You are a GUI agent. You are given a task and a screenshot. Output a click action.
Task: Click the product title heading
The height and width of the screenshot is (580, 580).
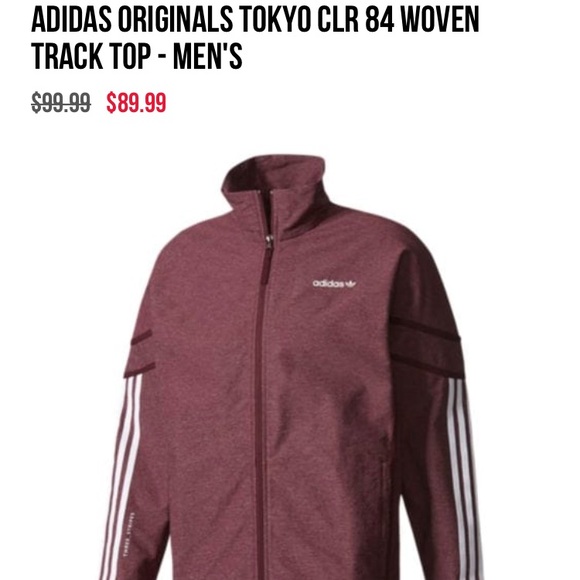255,37
